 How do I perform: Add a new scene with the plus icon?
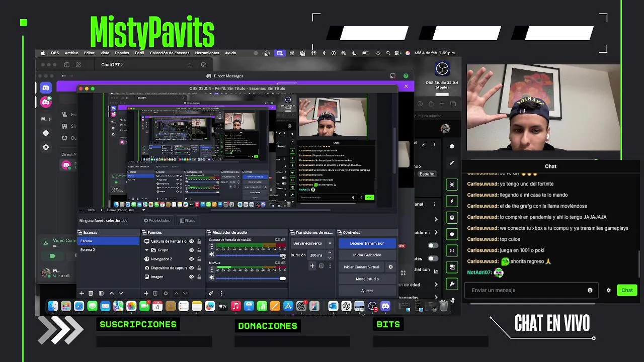pyautogui.click(x=82, y=293)
